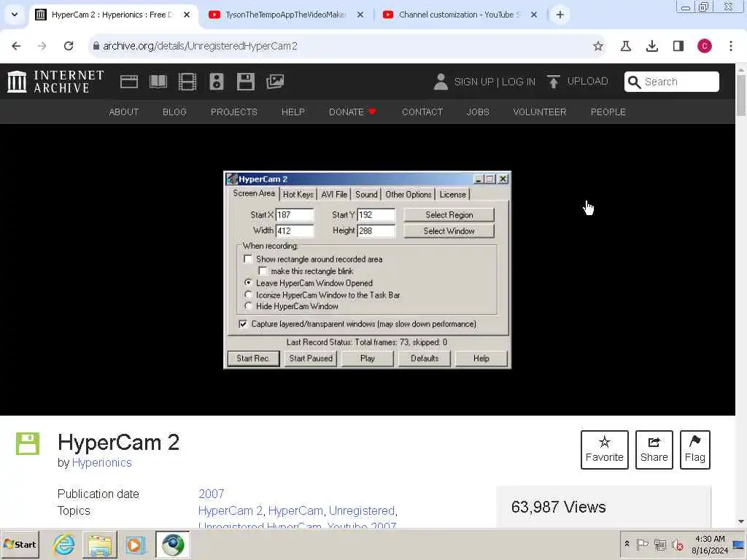Screen dimensions: 747x560
Task: Click the upload arrow icon
Action: pyautogui.click(x=553, y=82)
